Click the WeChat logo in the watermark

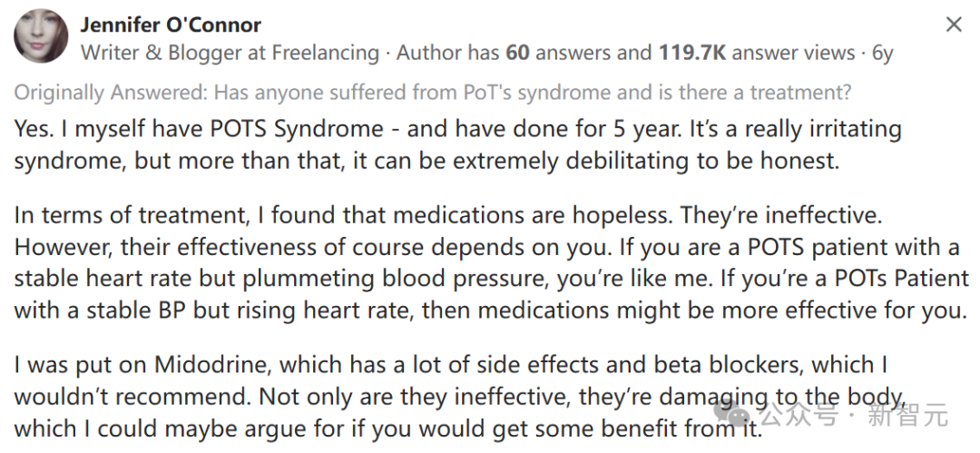click(732, 415)
